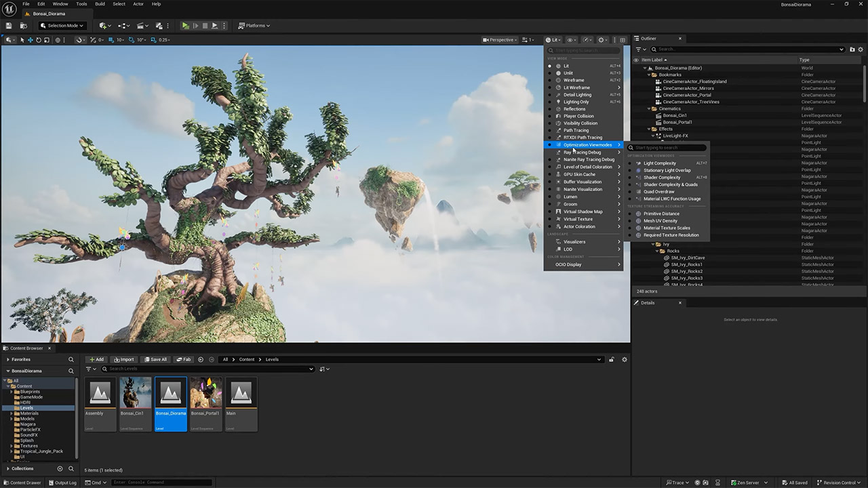Open the Window menu in menu bar
The height and width of the screenshot is (488, 868).
(60, 4)
